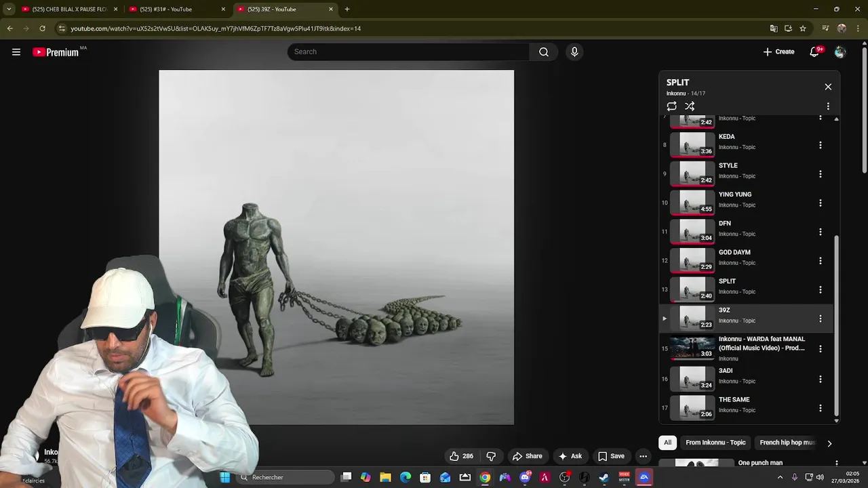The height and width of the screenshot is (488, 868).
Task: Save the video to playlist
Action: tap(611, 456)
